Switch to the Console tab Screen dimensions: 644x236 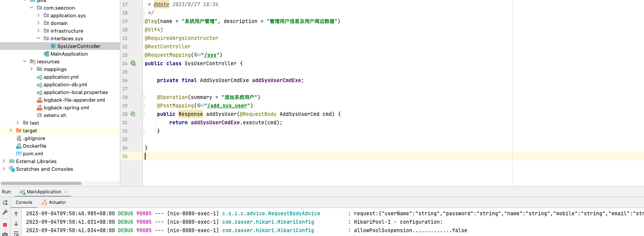coord(24,202)
